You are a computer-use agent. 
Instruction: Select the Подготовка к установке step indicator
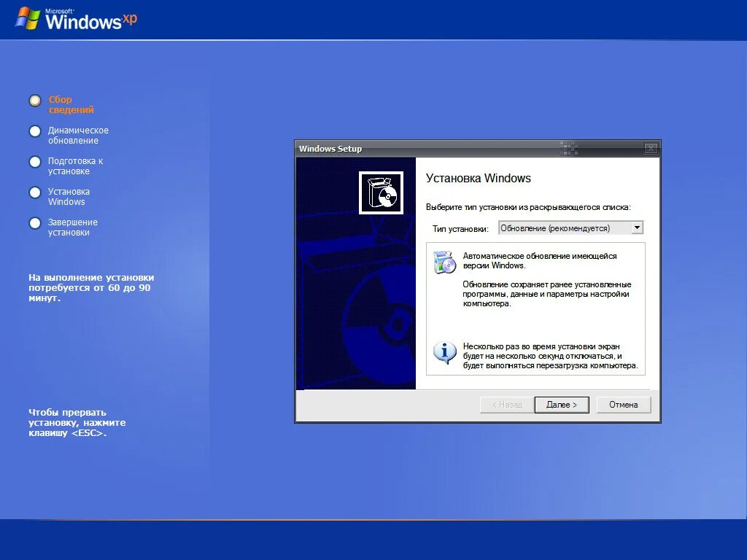pos(35,162)
